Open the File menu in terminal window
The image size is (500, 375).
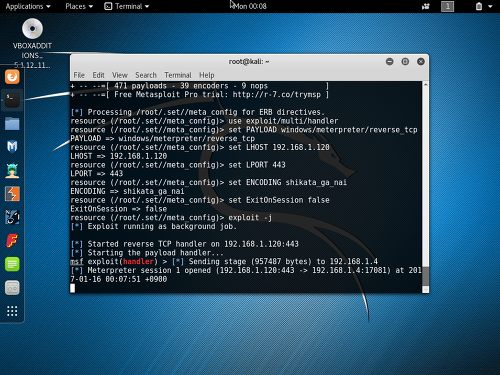coord(79,75)
